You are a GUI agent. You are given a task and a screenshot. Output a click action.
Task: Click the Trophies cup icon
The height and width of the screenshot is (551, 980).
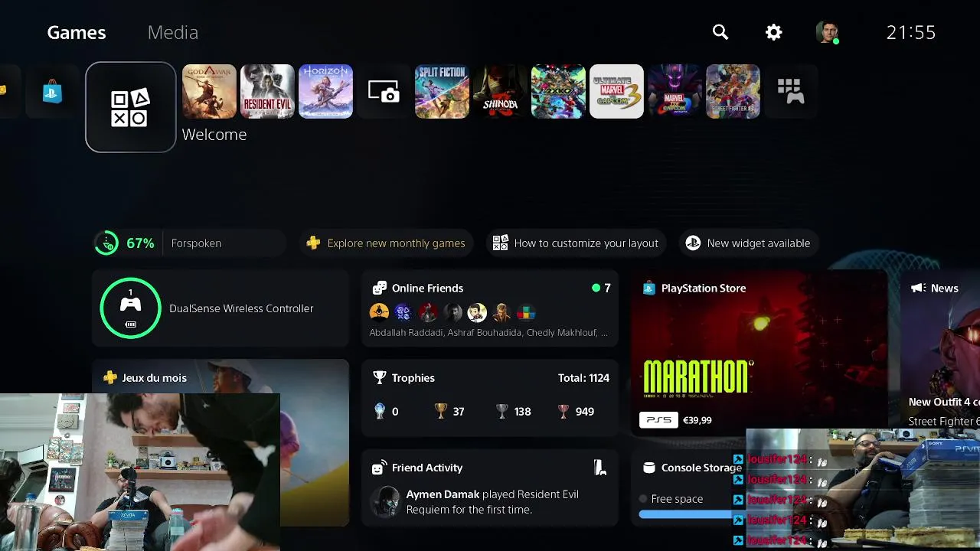(379, 378)
